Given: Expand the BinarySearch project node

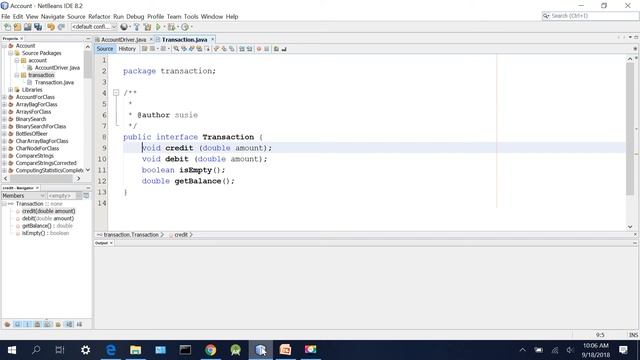Looking at the screenshot, I should [x=4, y=119].
